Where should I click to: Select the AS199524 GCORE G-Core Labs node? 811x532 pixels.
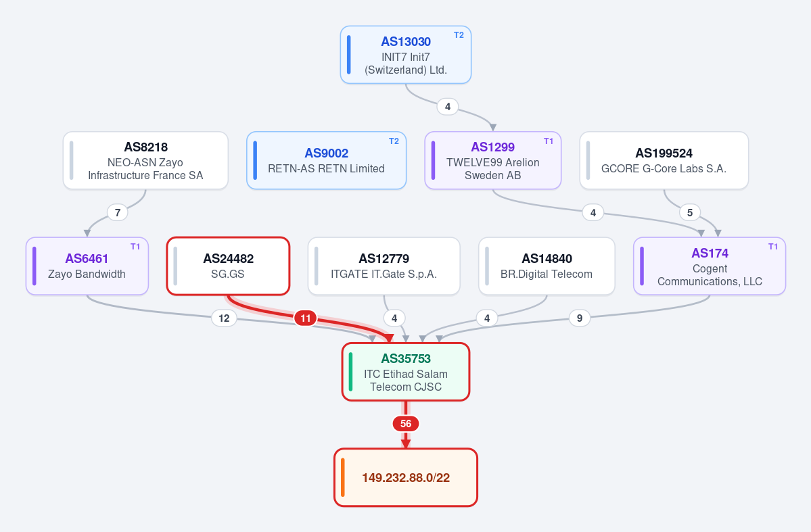pyautogui.click(x=664, y=160)
